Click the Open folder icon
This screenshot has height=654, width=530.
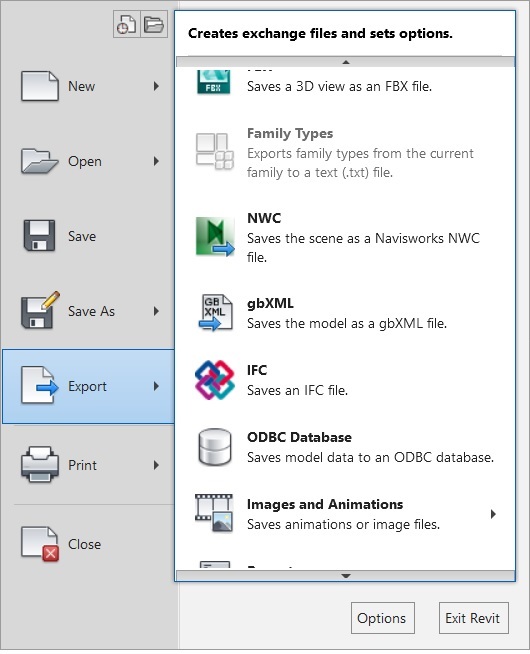tap(40, 161)
